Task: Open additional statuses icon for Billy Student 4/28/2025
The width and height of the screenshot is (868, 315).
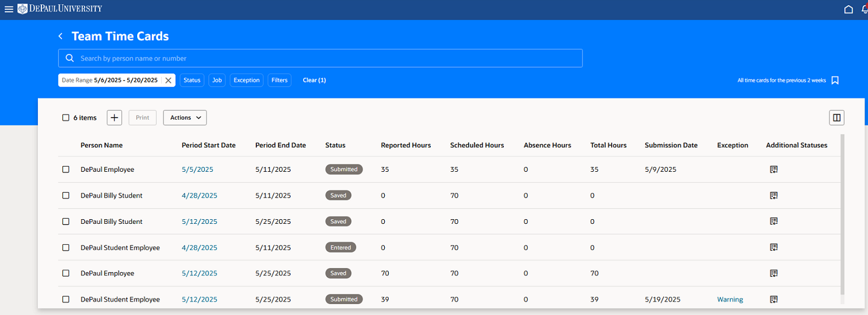Action: (773, 195)
